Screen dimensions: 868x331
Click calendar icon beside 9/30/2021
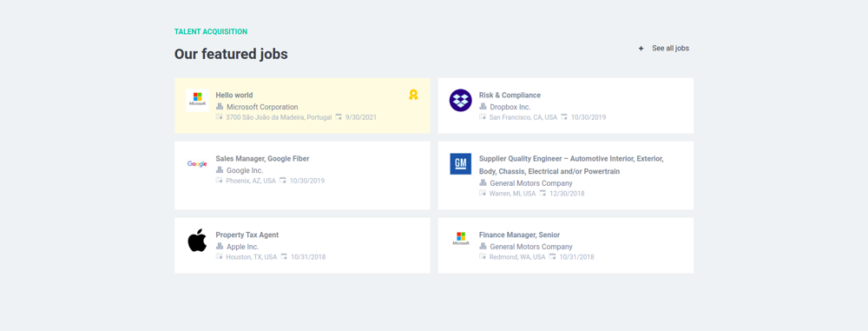tap(339, 117)
